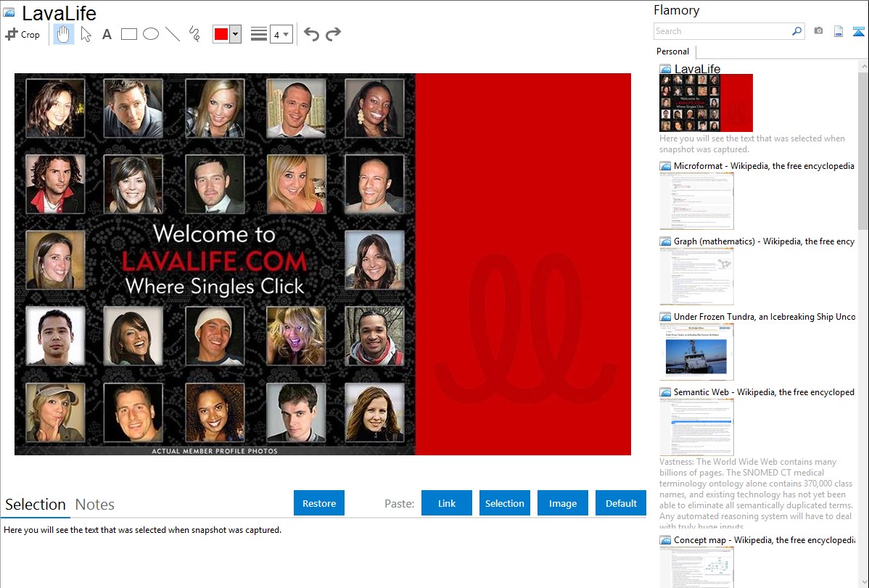Paste as Selection button

coord(504,503)
